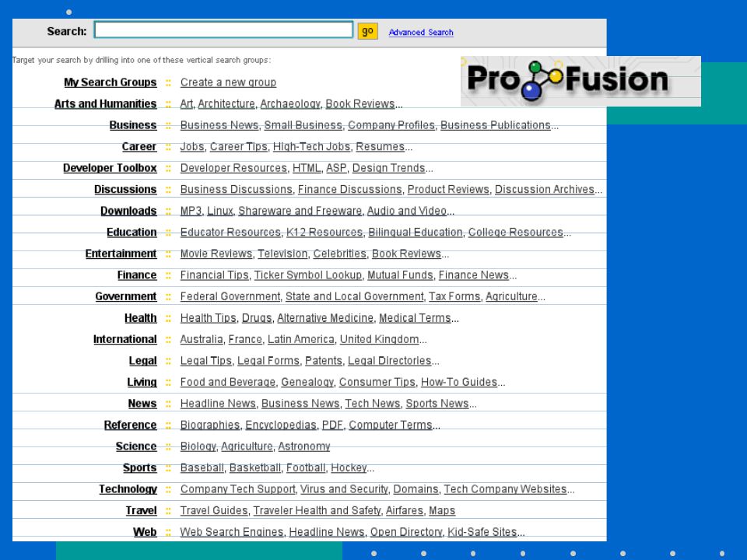Screen dimensions: 747x560
Task: Open Medical Terms link
Action: tap(415, 318)
